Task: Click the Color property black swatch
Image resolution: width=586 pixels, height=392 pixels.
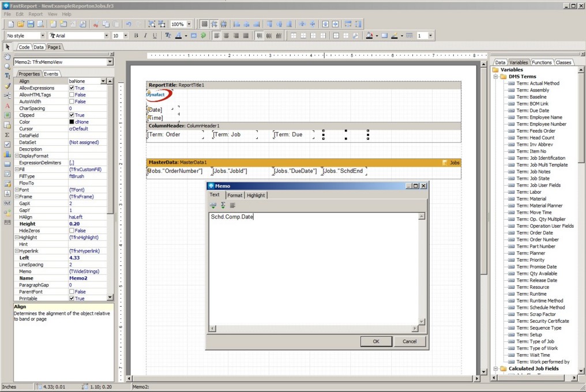Action: [x=72, y=122]
